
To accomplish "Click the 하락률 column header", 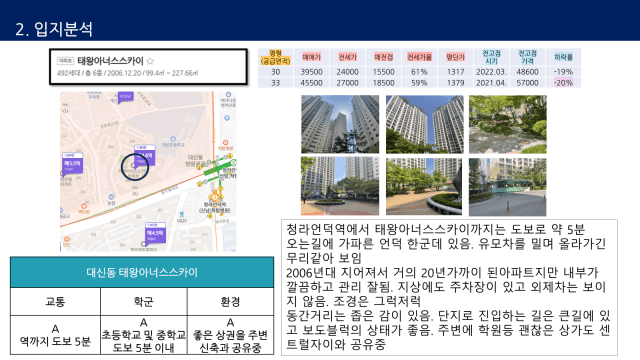I will click(x=563, y=58).
